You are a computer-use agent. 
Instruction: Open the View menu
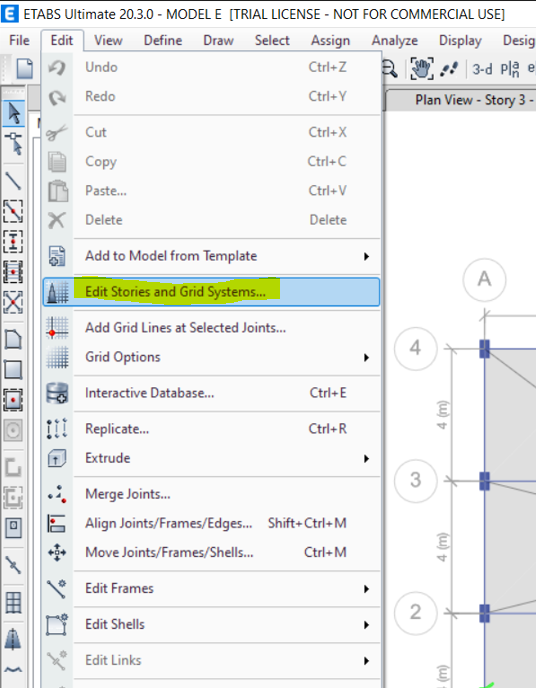click(108, 40)
